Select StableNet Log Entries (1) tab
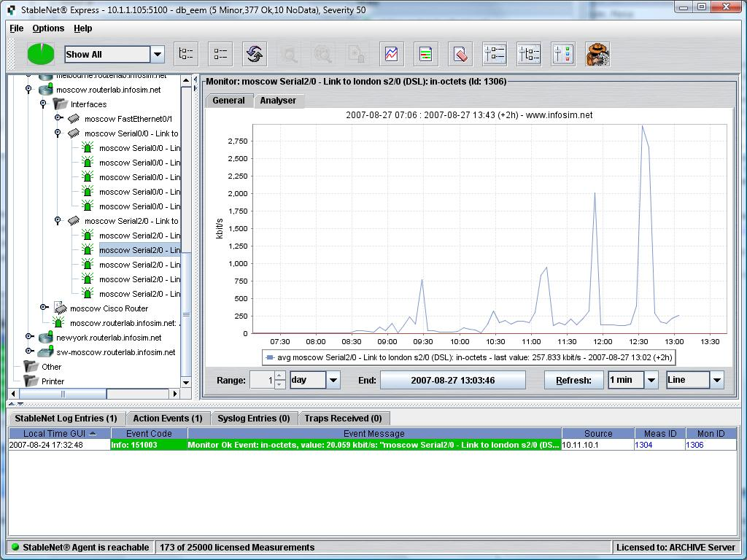 point(66,418)
